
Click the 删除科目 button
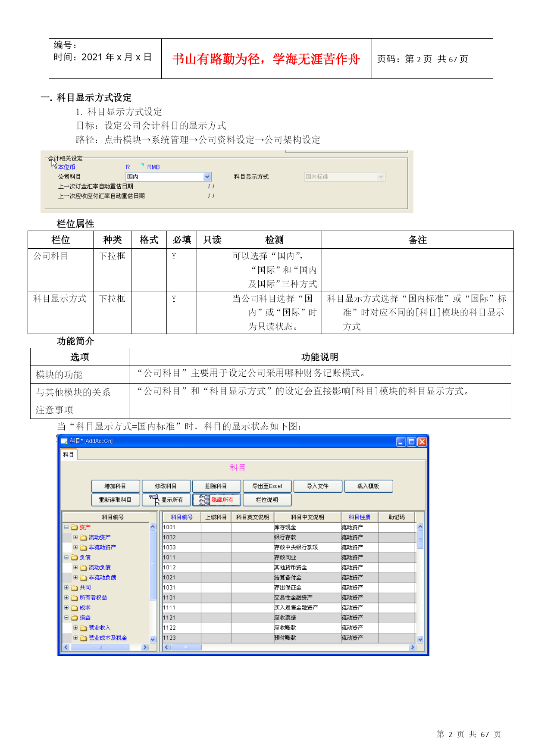216,486
